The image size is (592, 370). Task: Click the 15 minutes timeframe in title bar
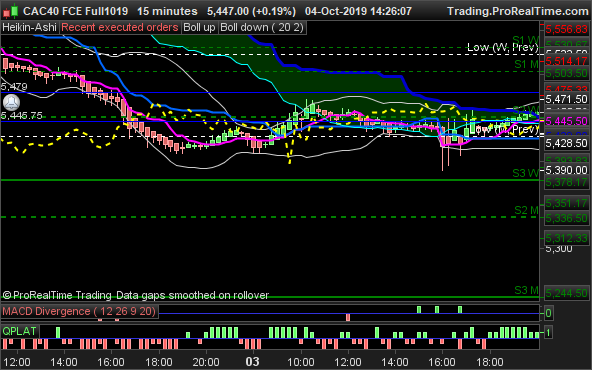[x=167, y=11]
